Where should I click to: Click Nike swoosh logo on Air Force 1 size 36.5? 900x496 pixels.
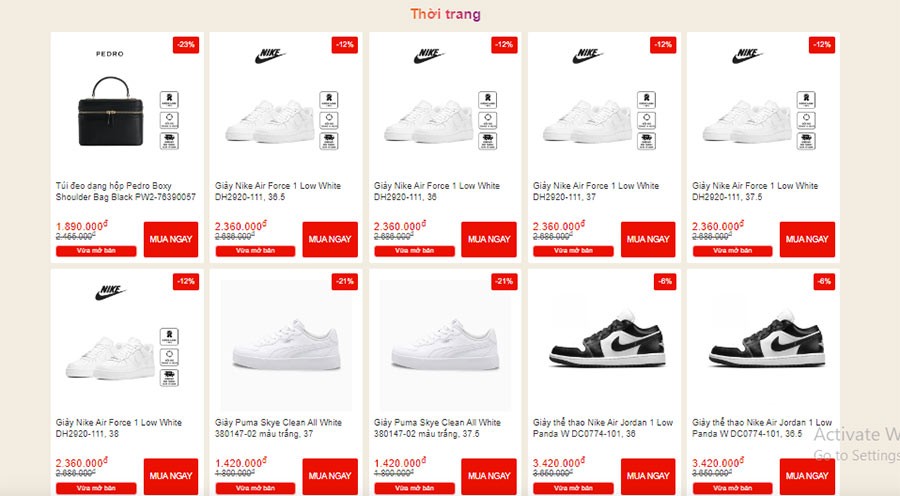point(270,56)
